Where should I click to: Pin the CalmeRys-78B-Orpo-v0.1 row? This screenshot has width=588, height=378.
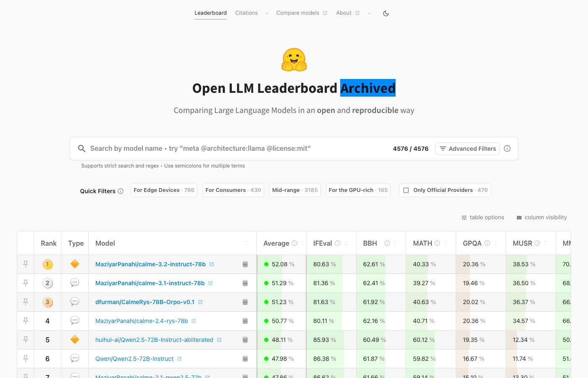(26, 302)
